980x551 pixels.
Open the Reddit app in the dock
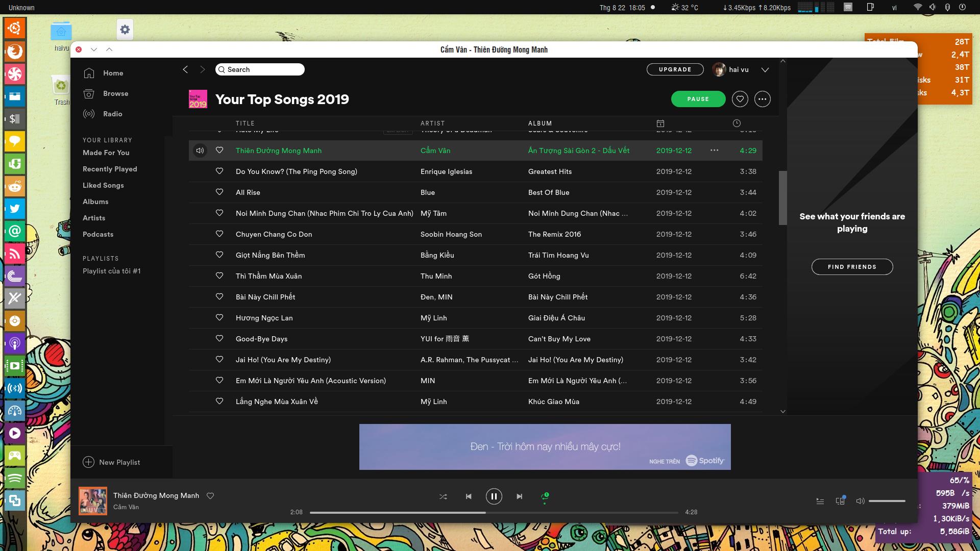(x=15, y=186)
